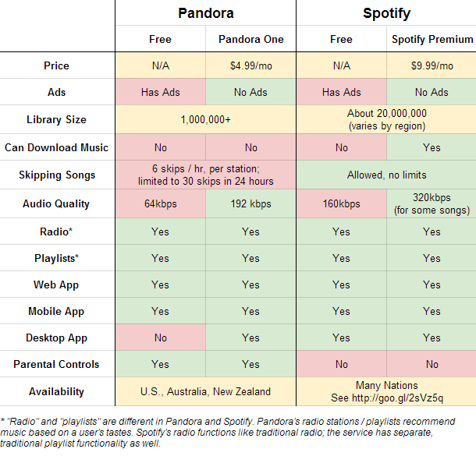This screenshot has width=476, height=456.
Task: Click the Library Size row label
Action: coord(57,119)
